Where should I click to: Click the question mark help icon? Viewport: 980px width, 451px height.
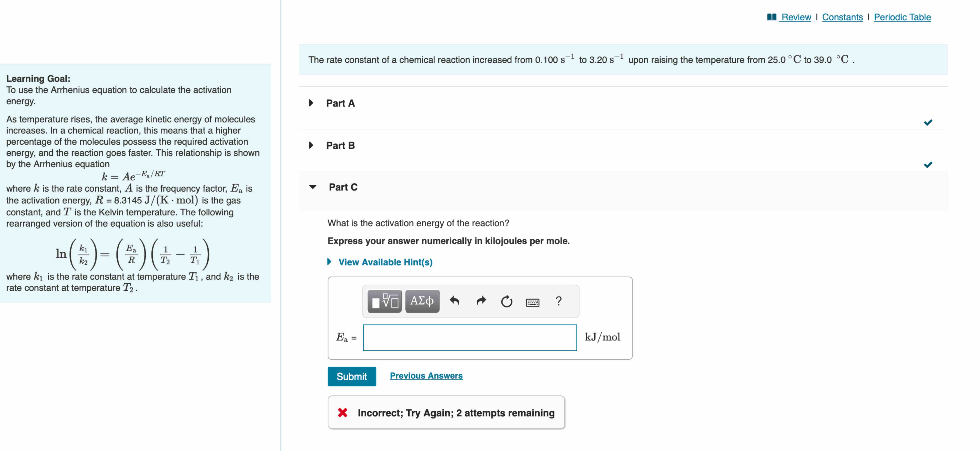click(558, 301)
